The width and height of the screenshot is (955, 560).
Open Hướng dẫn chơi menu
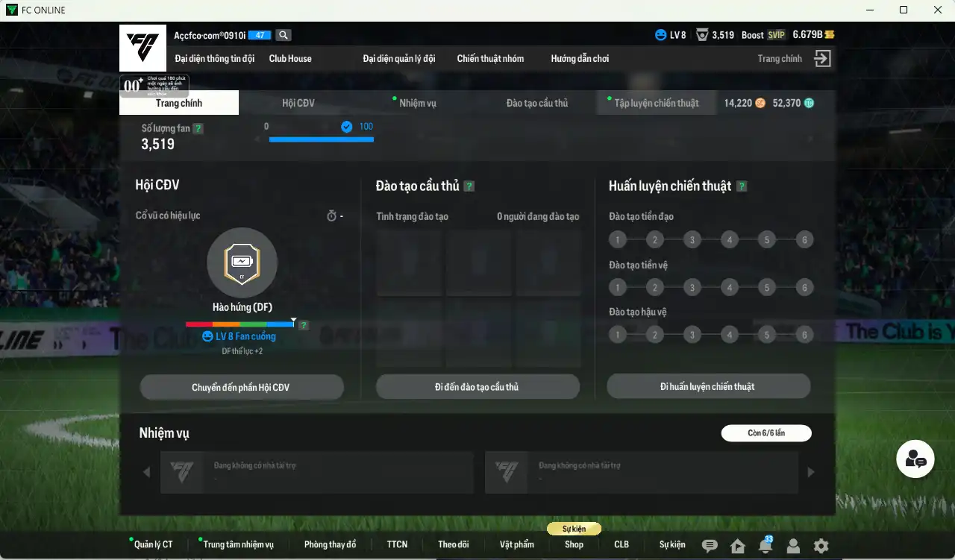click(x=580, y=58)
